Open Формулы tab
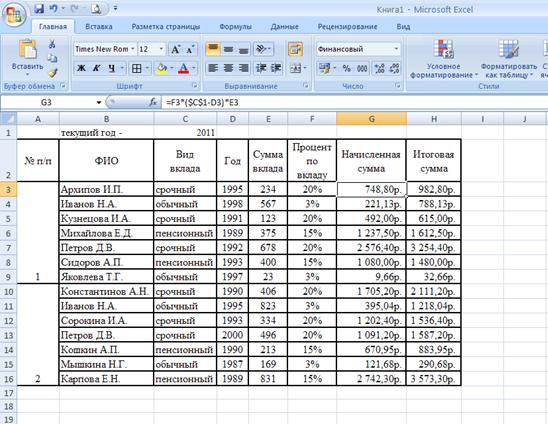This screenshot has width=548, height=424. 236,27
